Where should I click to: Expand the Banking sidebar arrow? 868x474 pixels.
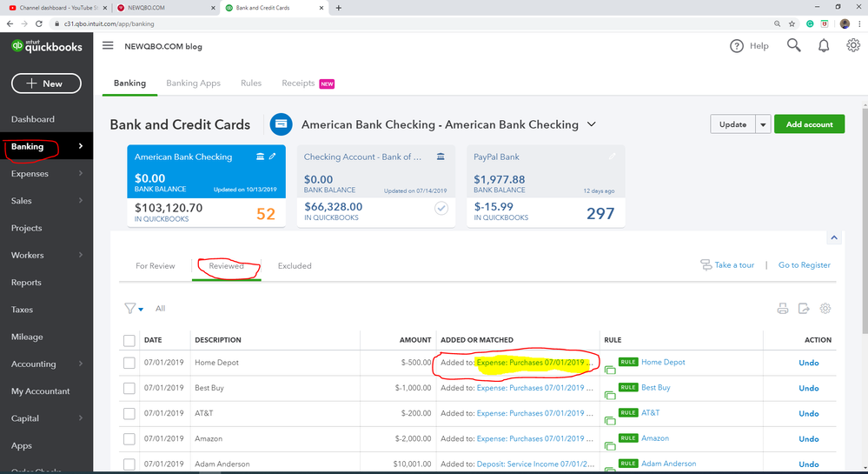(81, 146)
